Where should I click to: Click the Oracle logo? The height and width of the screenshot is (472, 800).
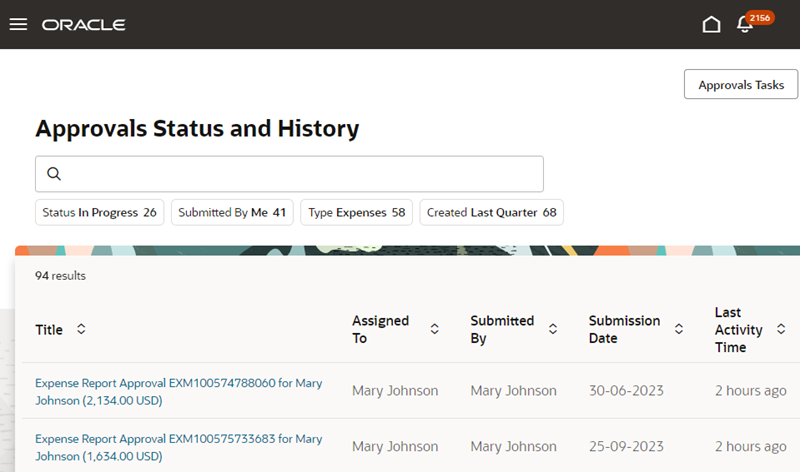click(x=84, y=24)
